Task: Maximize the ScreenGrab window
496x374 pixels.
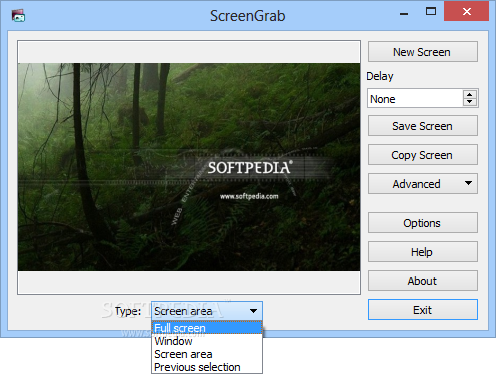Action: tap(431, 12)
